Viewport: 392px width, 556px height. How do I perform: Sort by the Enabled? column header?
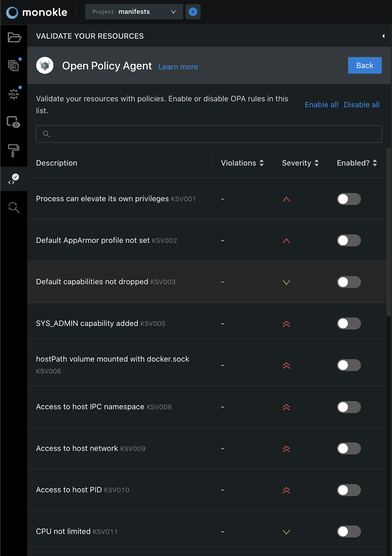357,163
